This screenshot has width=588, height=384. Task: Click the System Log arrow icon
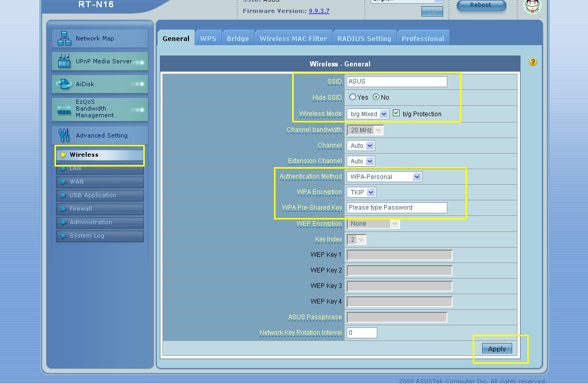coord(63,236)
